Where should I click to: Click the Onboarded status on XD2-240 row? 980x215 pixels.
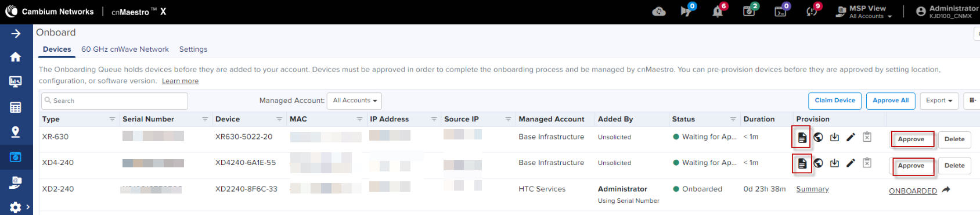click(697, 189)
